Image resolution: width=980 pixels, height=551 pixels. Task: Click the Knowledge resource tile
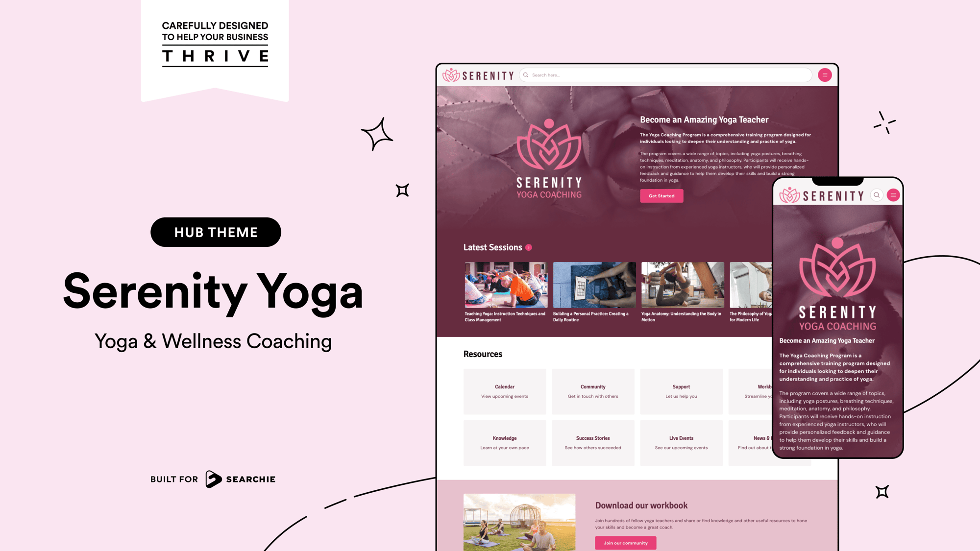pyautogui.click(x=504, y=442)
